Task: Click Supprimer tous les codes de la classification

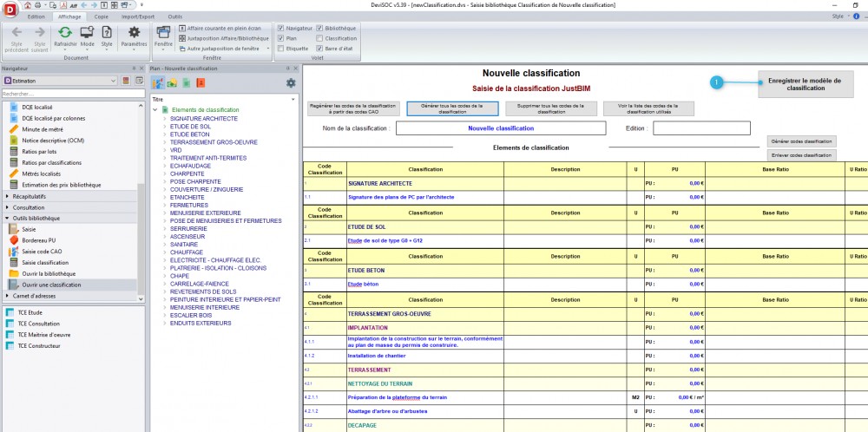Action: click(551, 108)
